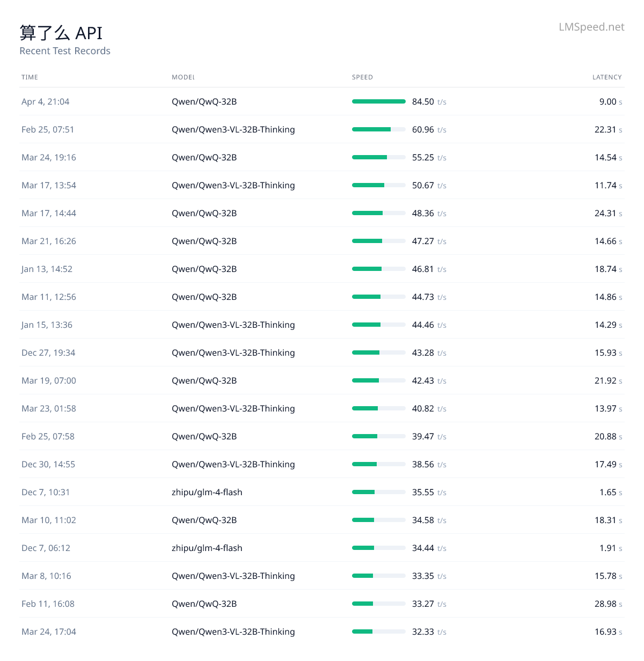Click the SPEED column header

[x=362, y=77]
